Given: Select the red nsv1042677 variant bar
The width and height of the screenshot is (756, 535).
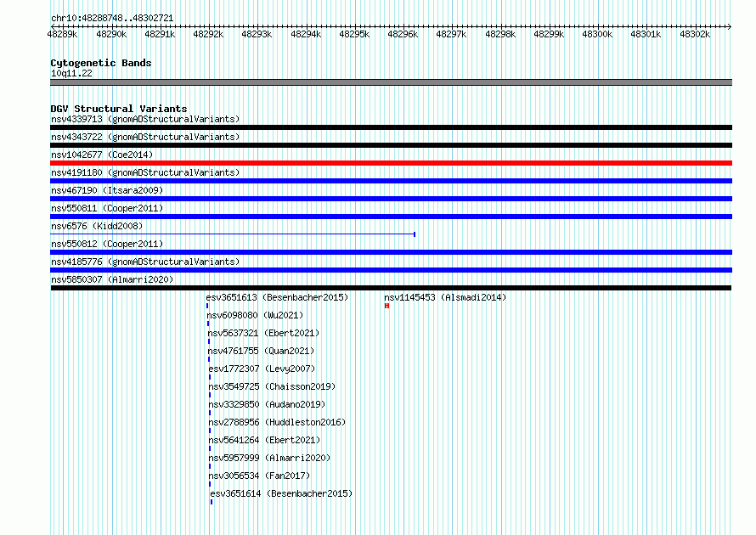Looking at the screenshot, I should [391, 163].
